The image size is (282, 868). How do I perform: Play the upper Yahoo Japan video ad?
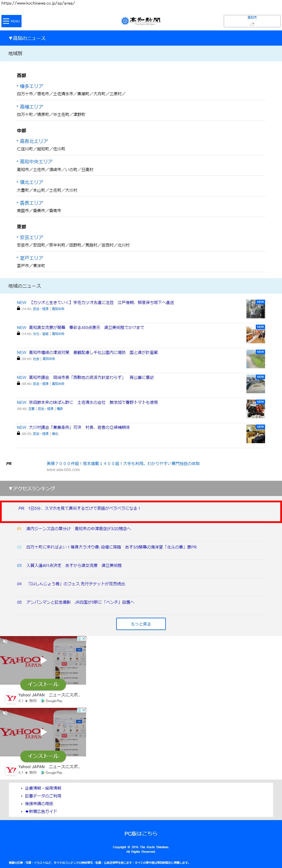[x=44, y=660]
